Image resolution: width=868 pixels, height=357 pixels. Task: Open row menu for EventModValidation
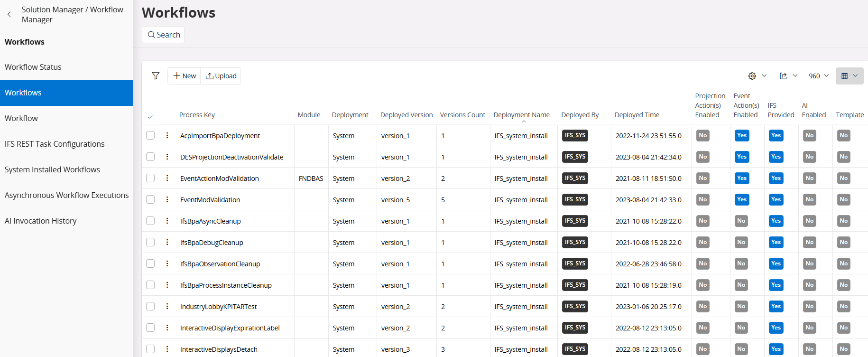pyautogui.click(x=167, y=199)
